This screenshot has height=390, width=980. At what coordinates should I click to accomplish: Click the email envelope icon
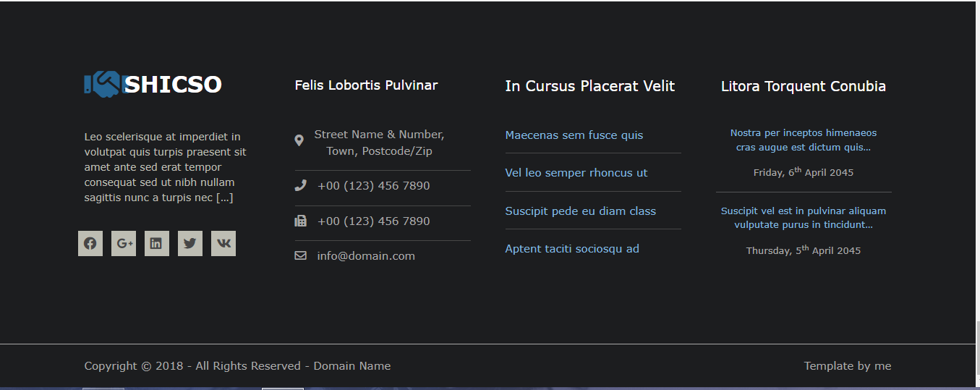[x=301, y=255]
